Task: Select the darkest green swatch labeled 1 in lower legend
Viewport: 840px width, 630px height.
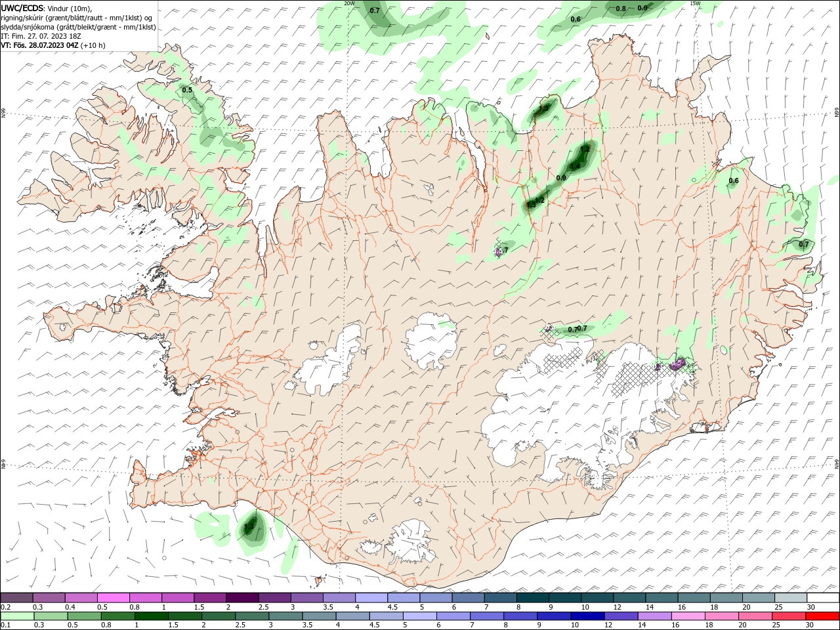Action: [x=151, y=616]
